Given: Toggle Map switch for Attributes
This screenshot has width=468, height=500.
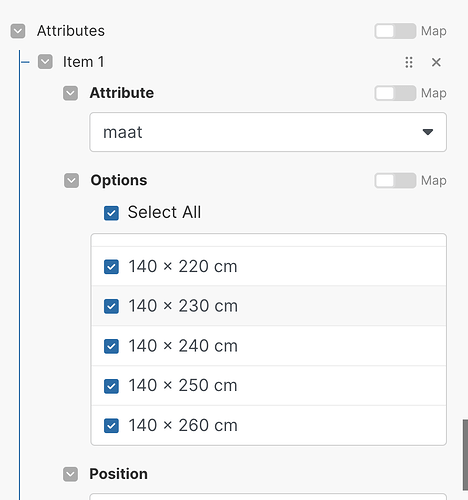Looking at the screenshot, I should click(395, 31).
